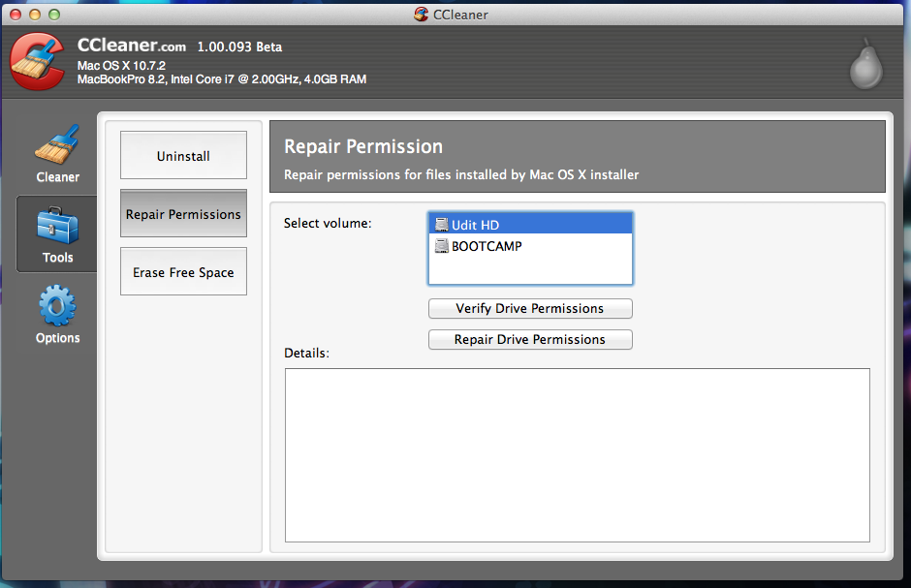Start Repair Drive Permissions
The width and height of the screenshot is (911, 588).
(530, 340)
